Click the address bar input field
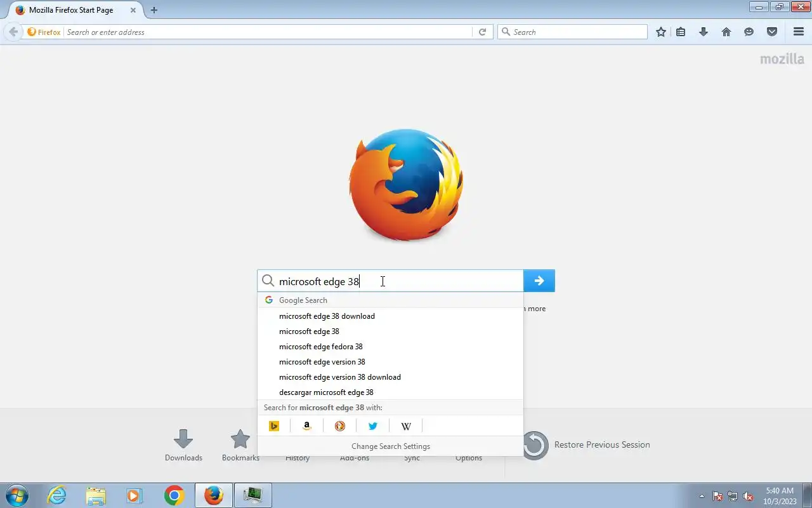 [x=266, y=32]
